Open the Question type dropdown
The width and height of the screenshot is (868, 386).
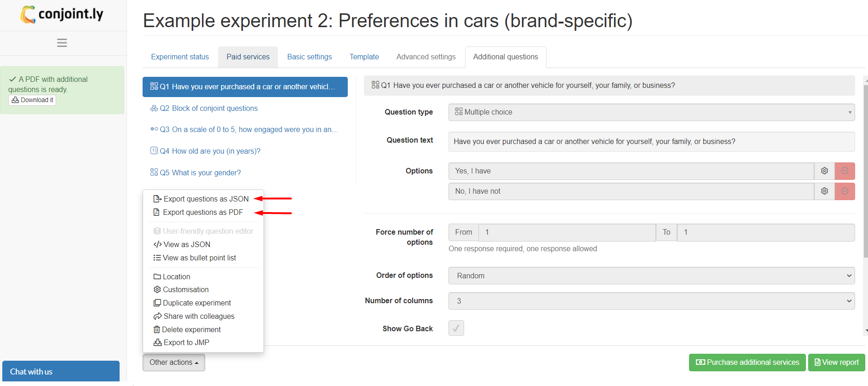pyautogui.click(x=651, y=112)
